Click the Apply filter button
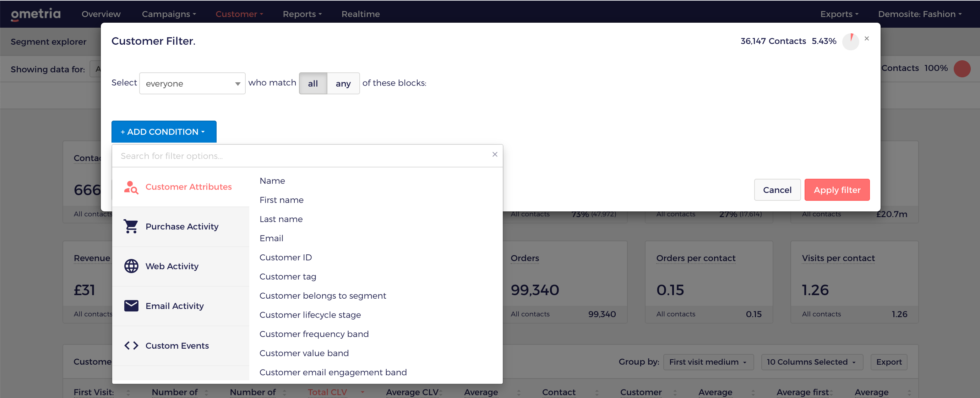The height and width of the screenshot is (398, 980). 837,190
